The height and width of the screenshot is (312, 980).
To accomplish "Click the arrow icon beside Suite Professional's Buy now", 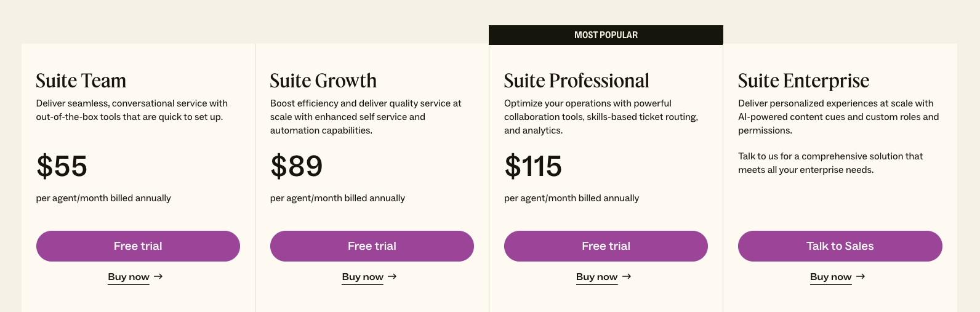I will (x=627, y=277).
